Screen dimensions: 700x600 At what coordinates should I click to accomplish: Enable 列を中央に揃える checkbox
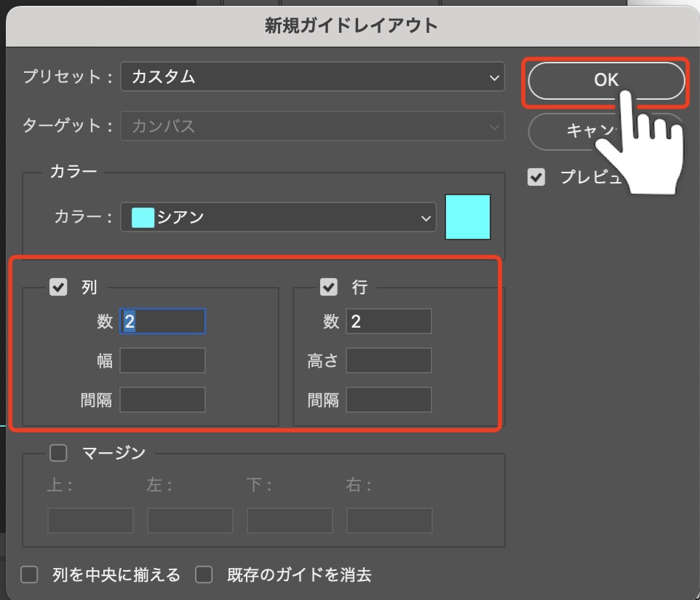(29, 575)
